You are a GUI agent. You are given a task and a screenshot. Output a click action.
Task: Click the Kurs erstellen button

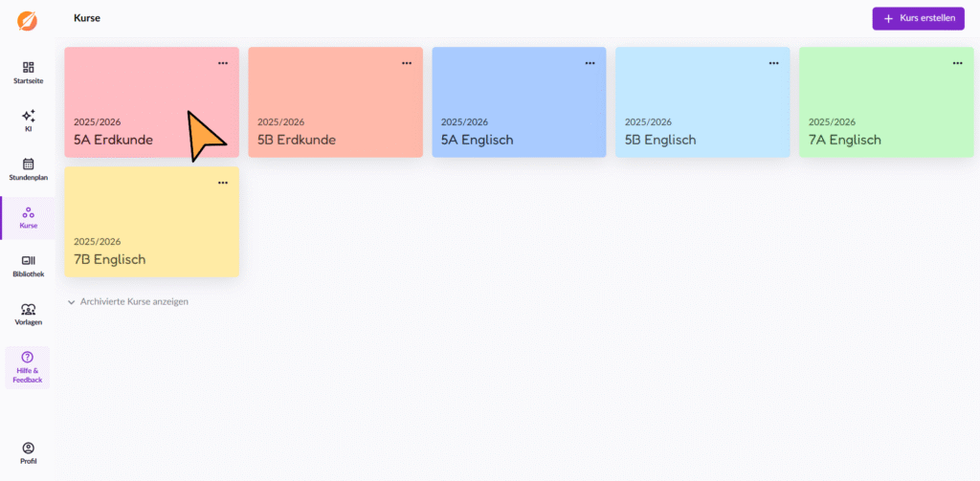click(918, 18)
